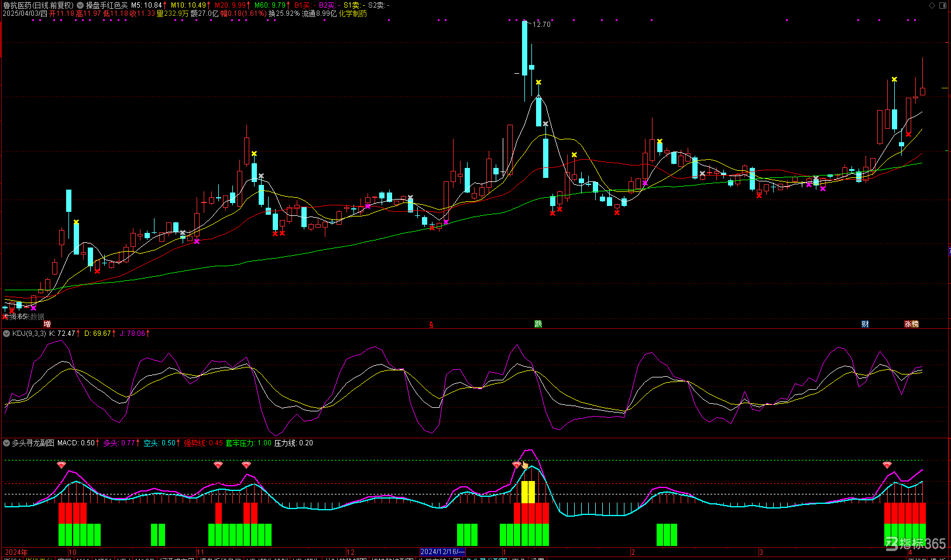Click the S1卖 signal label
Screen dimensions: 951x560
pyautogui.click(x=353, y=5)
